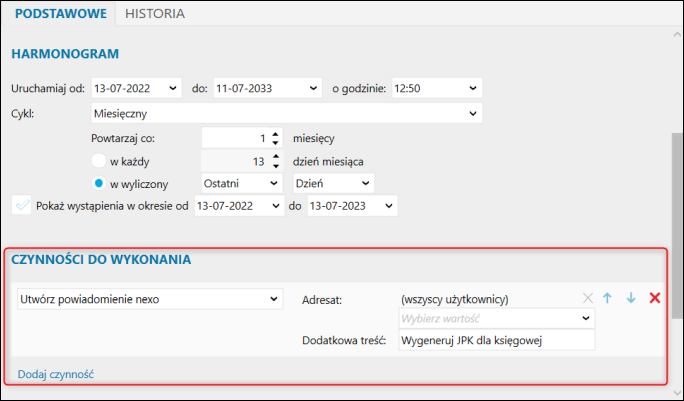
Task: Select the 'w wyliczony' radio option
Action: click(x=99, y=184)
